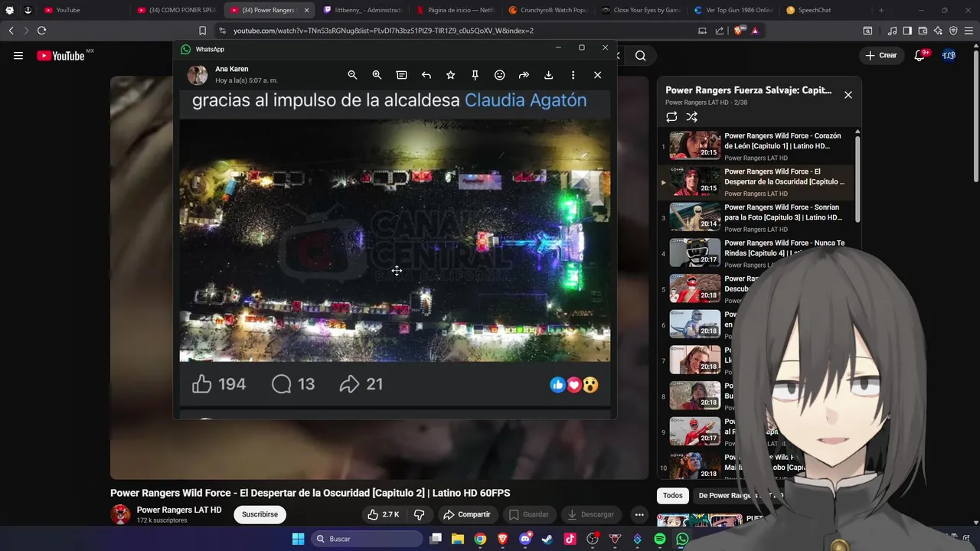The width and height of the screenshot is (980, 551).
Task: Open Spotify from taskbar
Action: (660, 539)
